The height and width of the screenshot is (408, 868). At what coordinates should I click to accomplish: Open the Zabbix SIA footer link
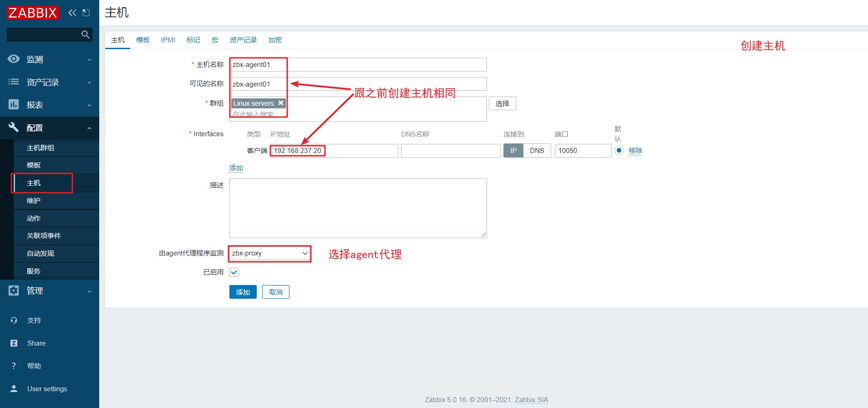[x=531, y=400]
